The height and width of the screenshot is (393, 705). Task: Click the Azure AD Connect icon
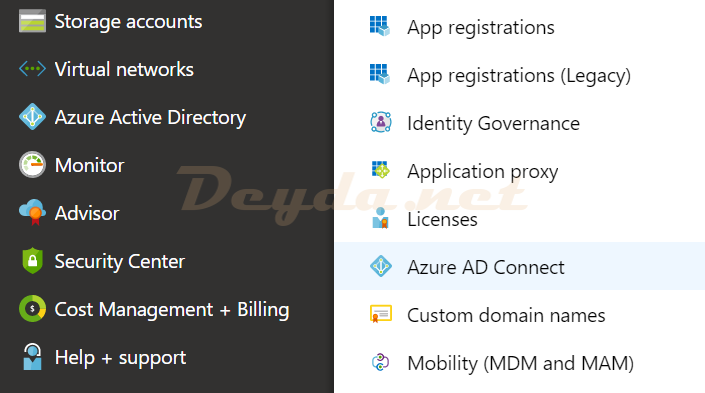380,266
